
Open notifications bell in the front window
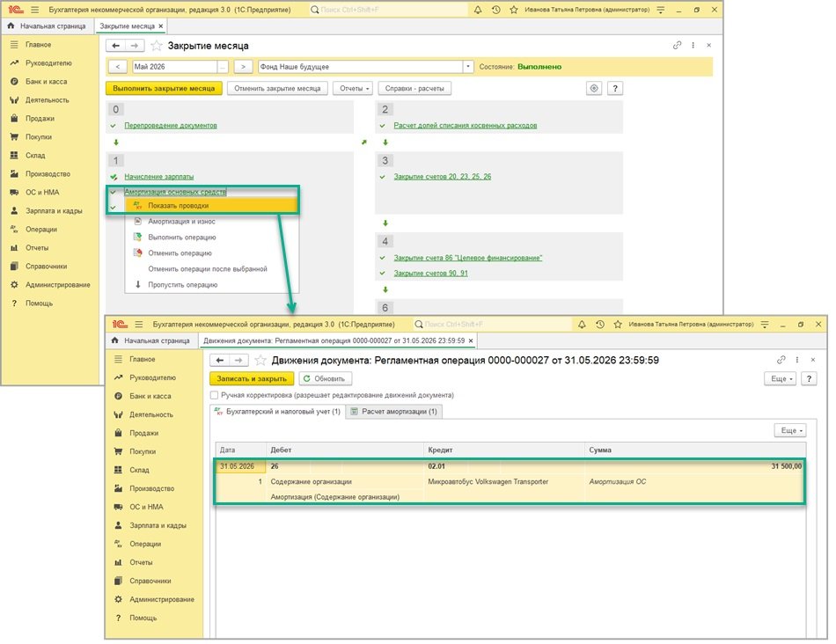[x=582, y=324]
